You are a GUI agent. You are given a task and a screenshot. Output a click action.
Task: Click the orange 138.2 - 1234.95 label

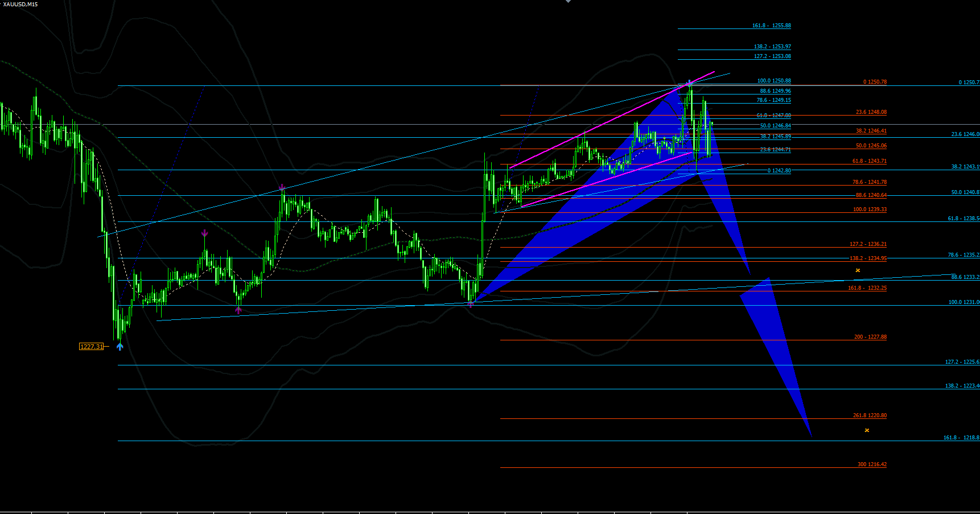(x=868, y=258)
